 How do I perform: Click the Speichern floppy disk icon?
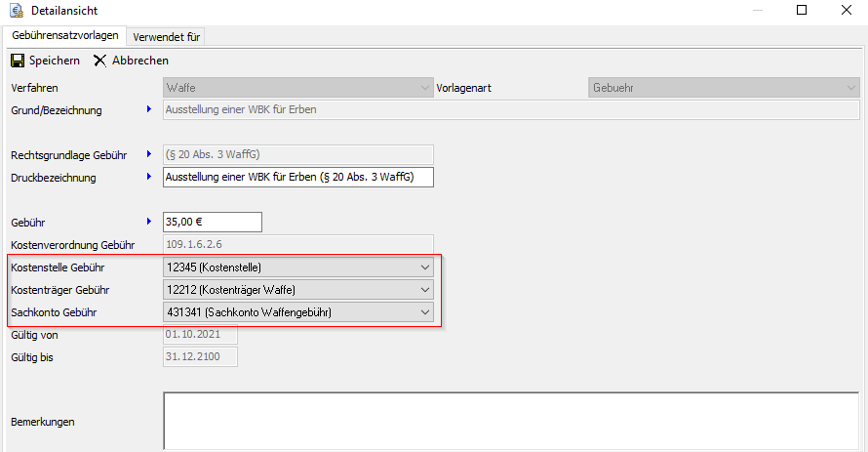(x=18, y=61)
